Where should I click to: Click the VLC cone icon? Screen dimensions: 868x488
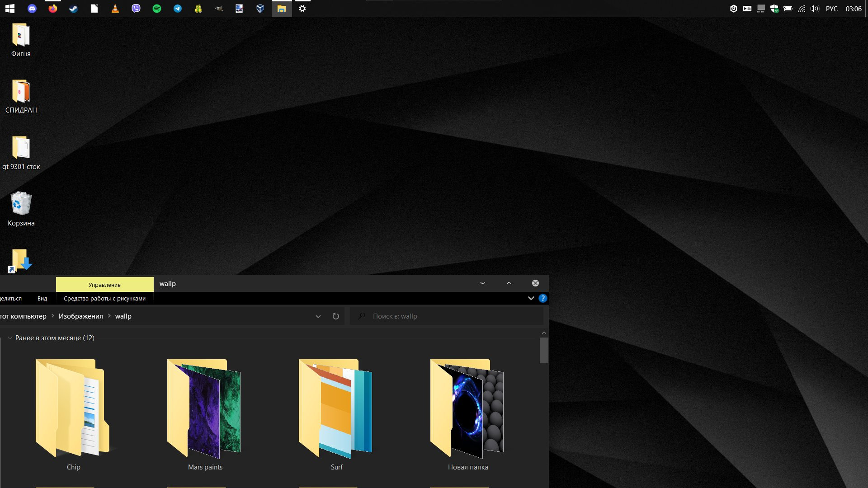[115, 9]
